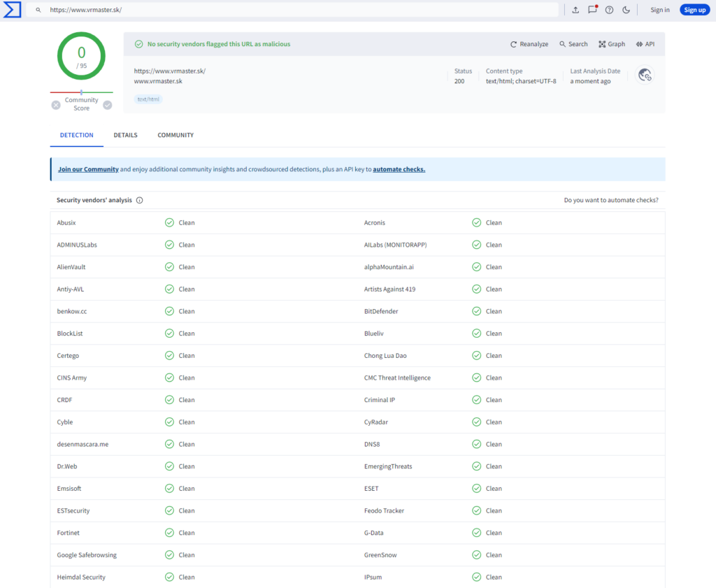716x588 pixels.
Task: Select the AILabs (MONITORAPP) vendor name
Action: (x=396, y=245)
